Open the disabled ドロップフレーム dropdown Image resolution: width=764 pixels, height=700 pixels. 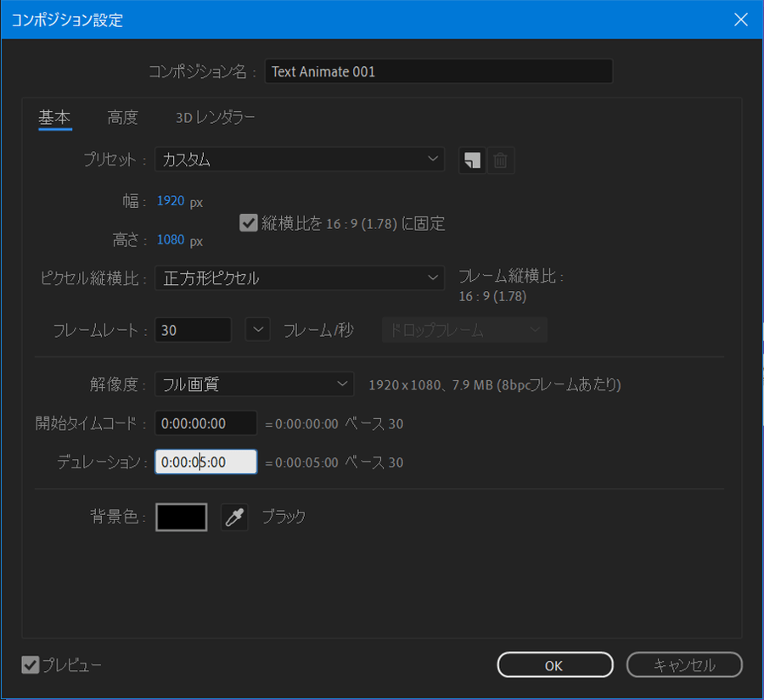coord(465,330)
